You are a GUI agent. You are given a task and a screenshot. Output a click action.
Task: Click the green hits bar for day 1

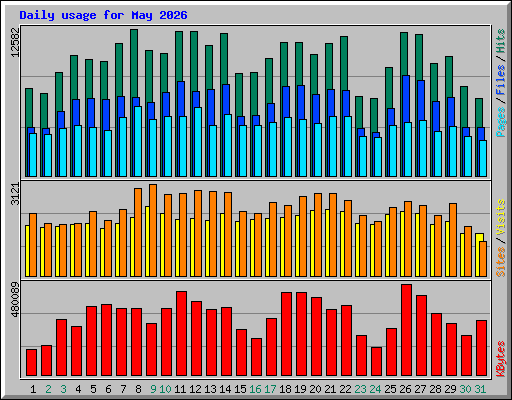[29, 108]
